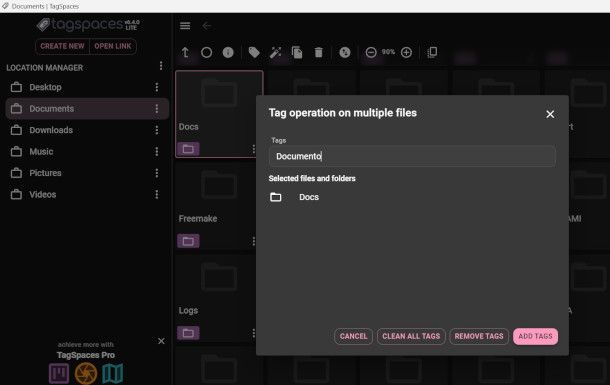
Task: Click the Tags input field
Action: coord(412,156)
